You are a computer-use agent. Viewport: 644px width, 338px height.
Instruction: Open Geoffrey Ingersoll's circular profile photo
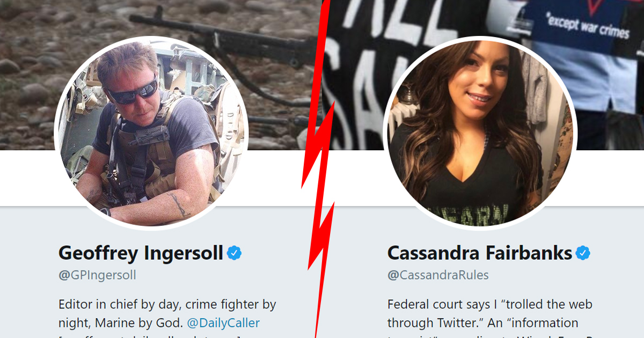(151, 133)
